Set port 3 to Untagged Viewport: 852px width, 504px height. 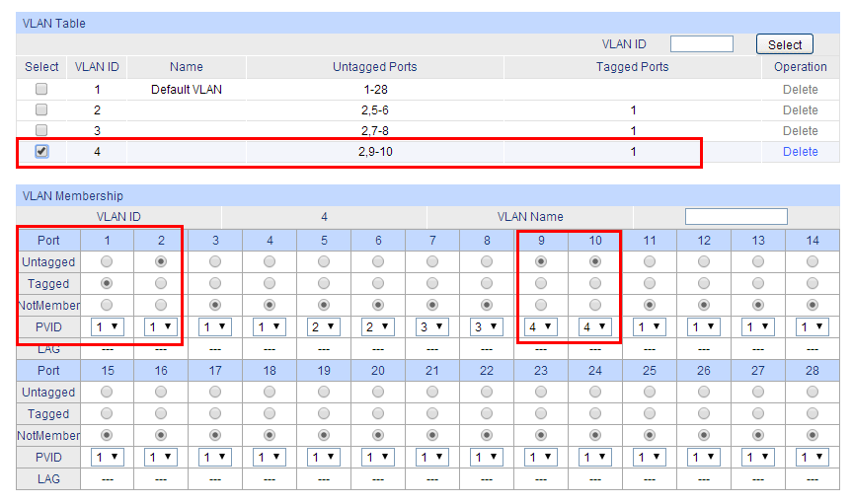(215, 261)
